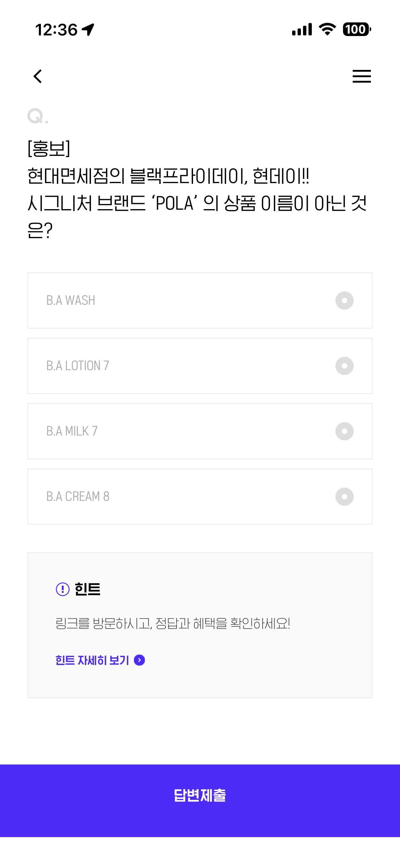Select the B.A CREAM 8 radio button

(344, 497)
